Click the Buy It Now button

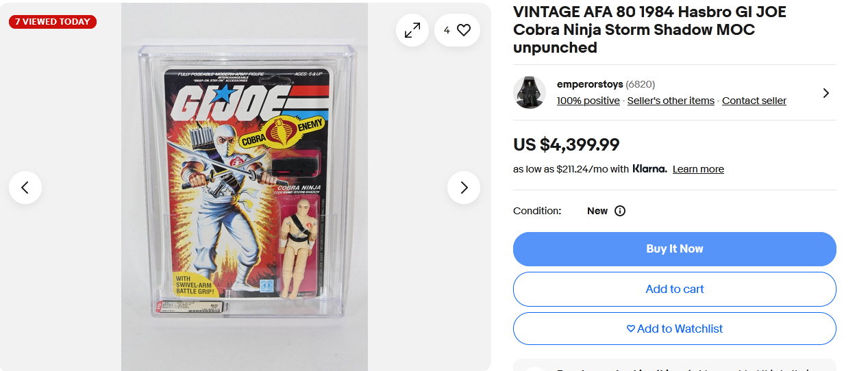675,249
